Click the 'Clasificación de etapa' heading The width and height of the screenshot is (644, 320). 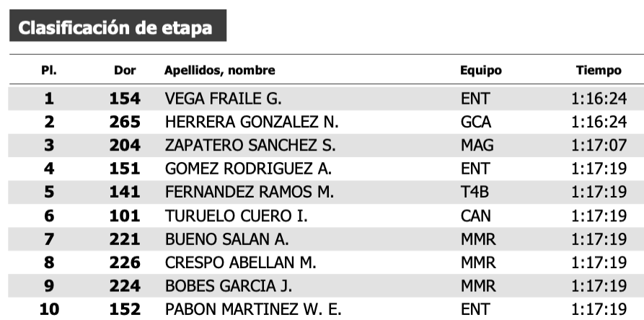(115, 28)
